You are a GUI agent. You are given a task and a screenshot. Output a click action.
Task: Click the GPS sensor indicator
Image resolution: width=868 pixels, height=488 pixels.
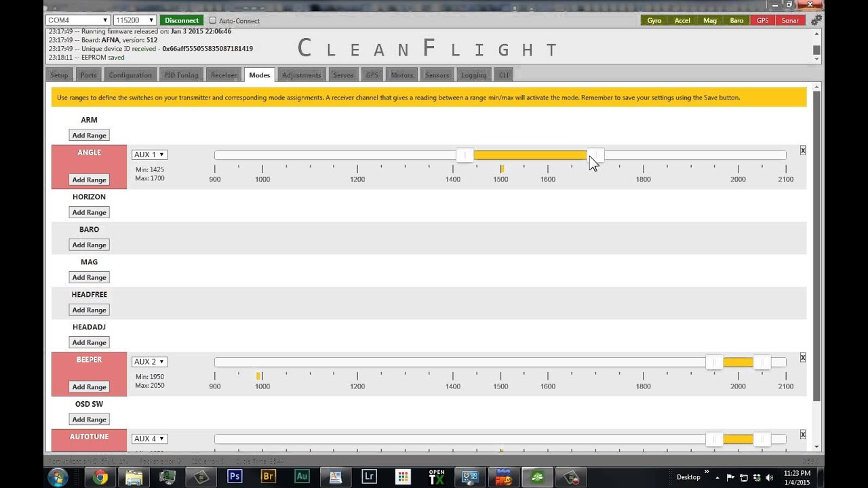(x=763, y=20)
